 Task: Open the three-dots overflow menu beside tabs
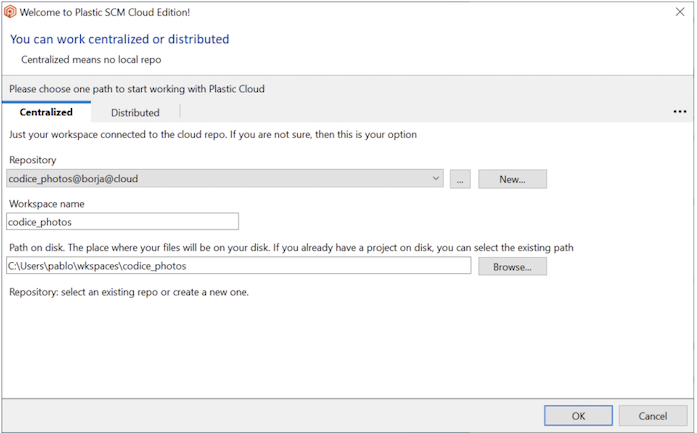pyautogui.click(x=680, y=112)
